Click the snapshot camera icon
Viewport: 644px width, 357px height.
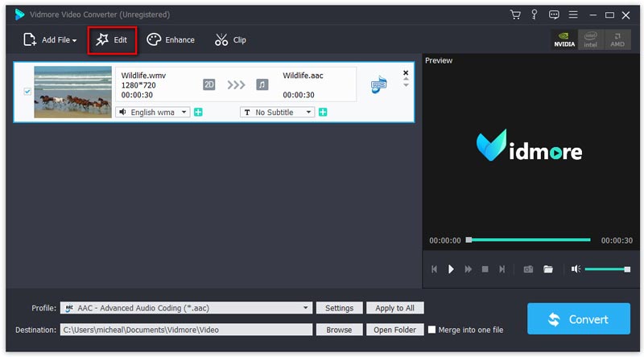click(528, 269)
